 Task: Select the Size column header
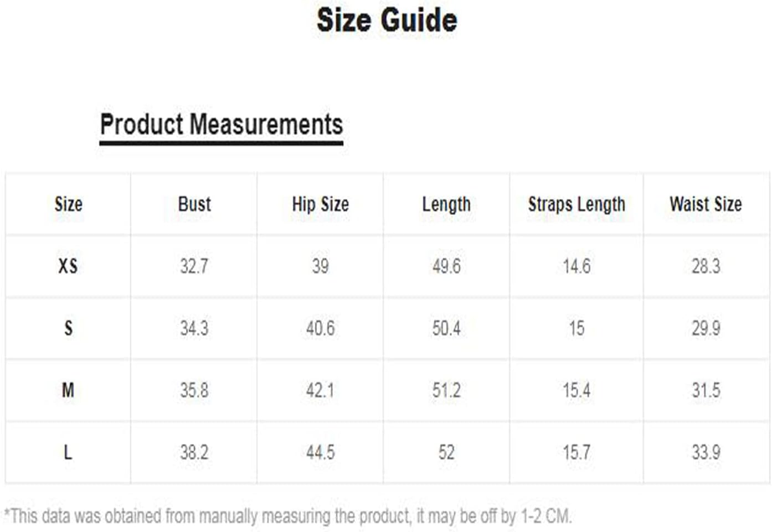click(68, 204)
